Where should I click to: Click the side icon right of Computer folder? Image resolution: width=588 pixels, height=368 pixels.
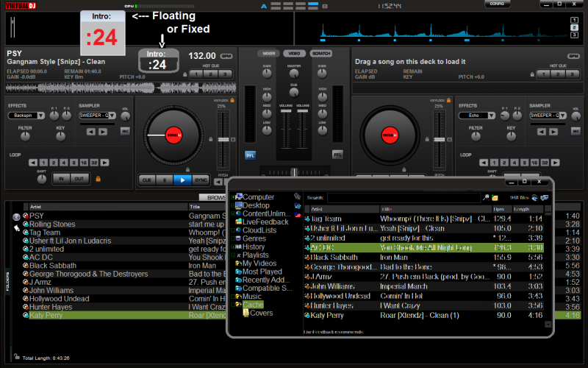tap(298, 196)
